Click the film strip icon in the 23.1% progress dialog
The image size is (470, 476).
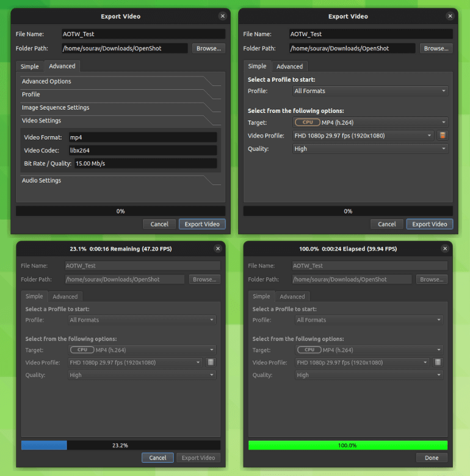[211, 362]
